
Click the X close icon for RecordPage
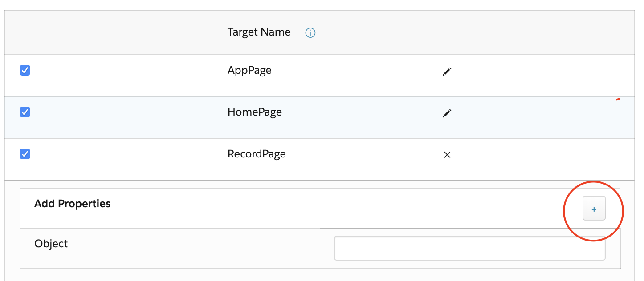[447, 155]
